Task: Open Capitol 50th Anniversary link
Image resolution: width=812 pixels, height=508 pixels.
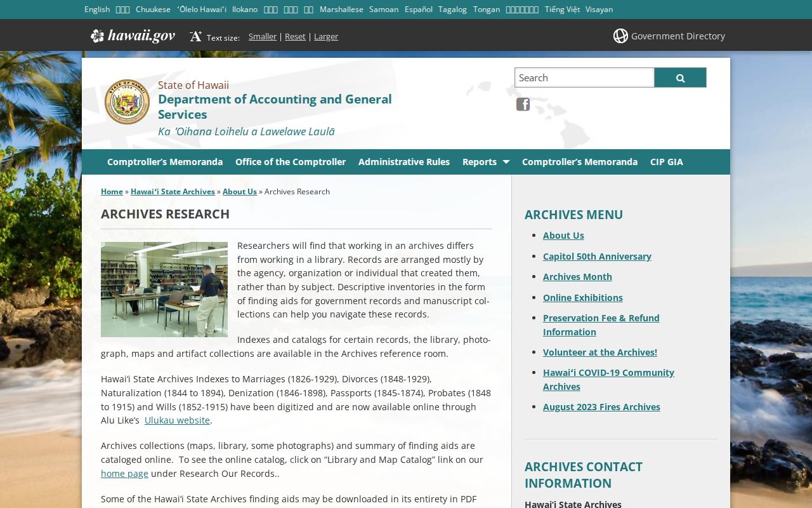Action: pos(597,256)
